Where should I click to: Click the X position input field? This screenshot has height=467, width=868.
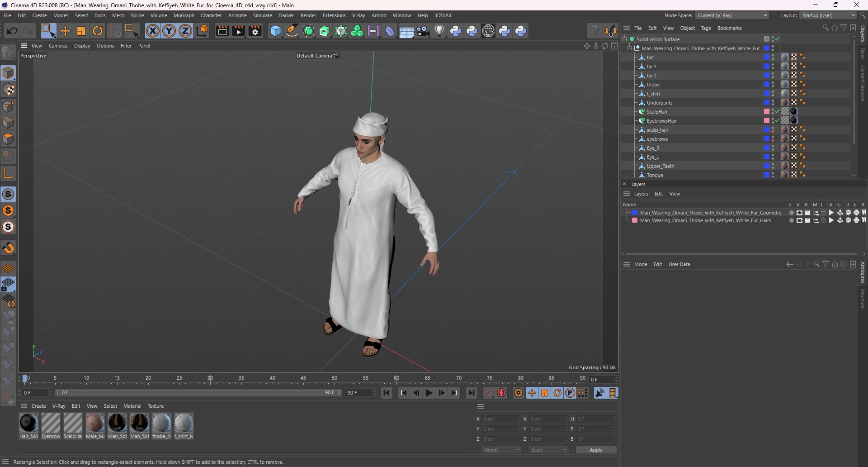point(501,419)
